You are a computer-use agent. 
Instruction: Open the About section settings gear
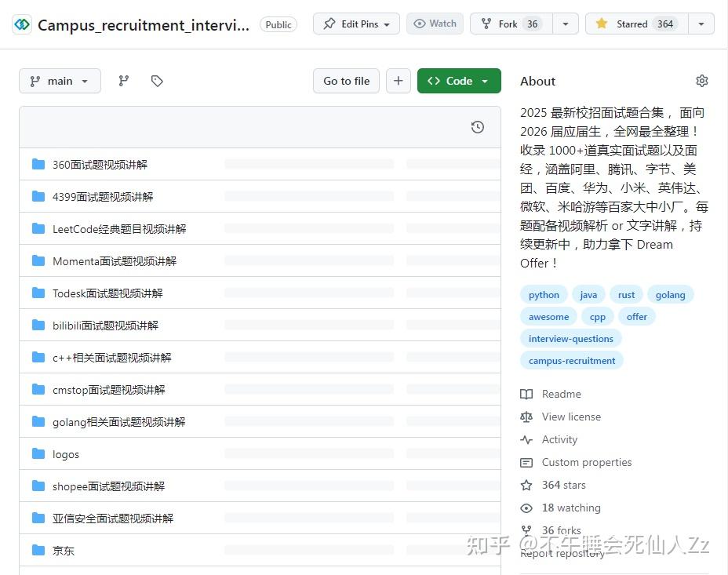pos(702,81)
